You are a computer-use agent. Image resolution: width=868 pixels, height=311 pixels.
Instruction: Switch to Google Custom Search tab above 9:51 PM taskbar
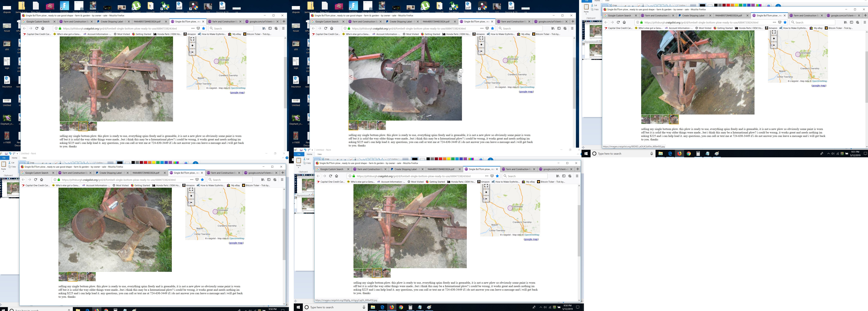pyautogui.click(x=619, y=16)
